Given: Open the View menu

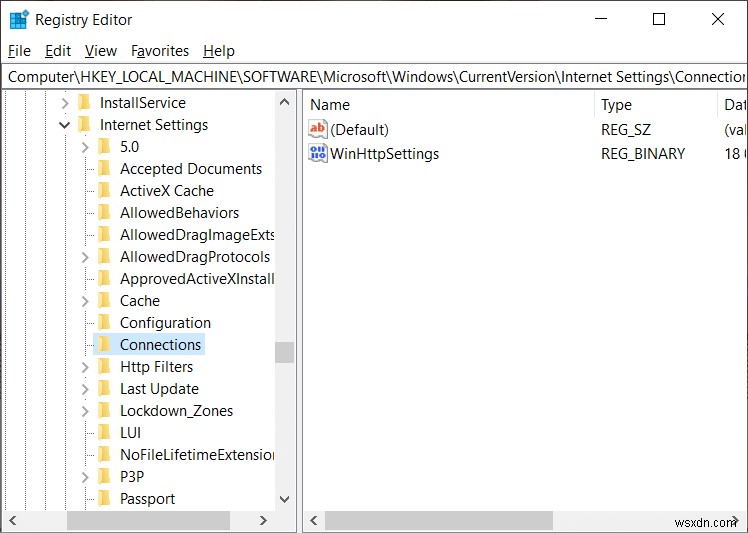Looking at the screenshot, I should (x=101, y=51).
